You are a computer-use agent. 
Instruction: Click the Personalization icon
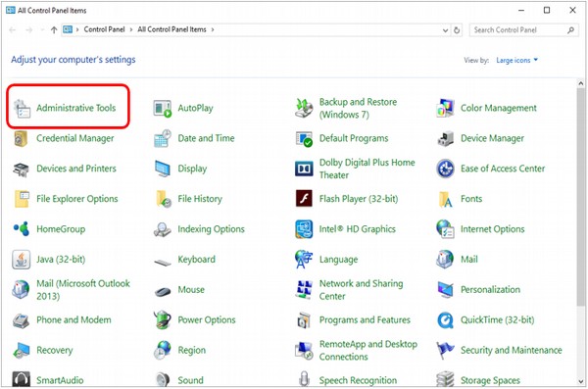coord(446,290)
